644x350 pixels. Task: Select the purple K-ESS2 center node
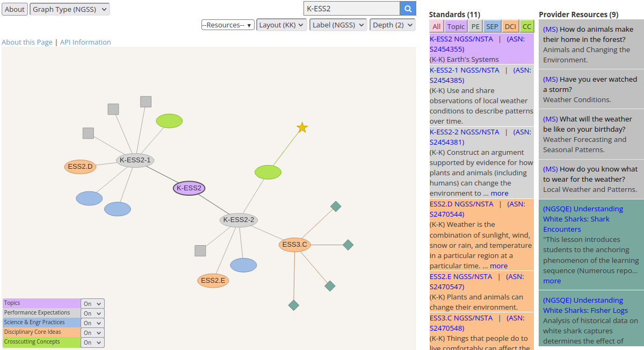tap(189, 188)
